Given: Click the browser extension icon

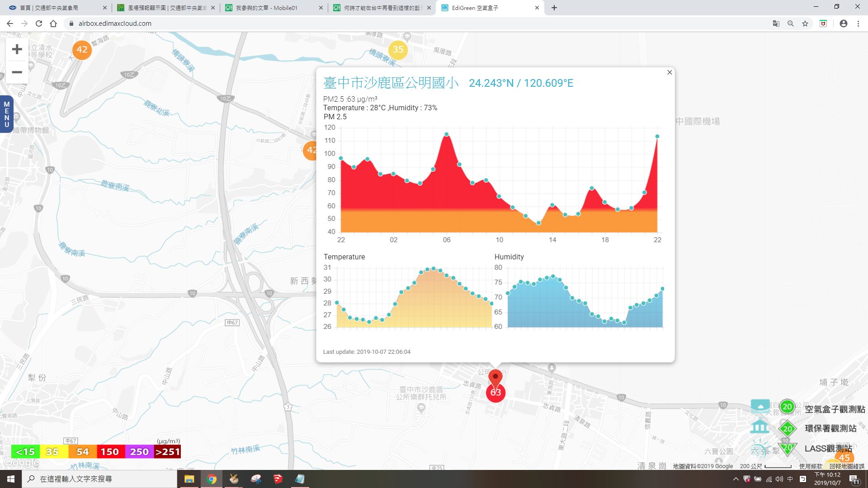Looking at the screenshot, I should 823,23.
